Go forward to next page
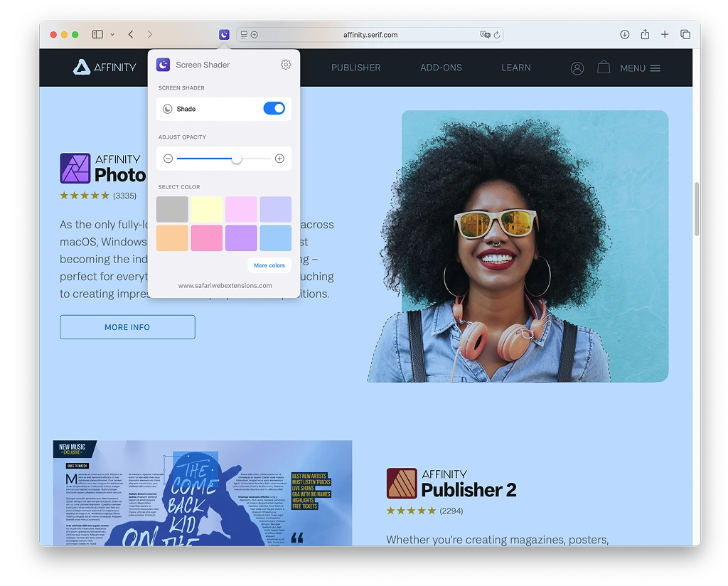This screenshot has width=728, height=586. tap(149, 34)
